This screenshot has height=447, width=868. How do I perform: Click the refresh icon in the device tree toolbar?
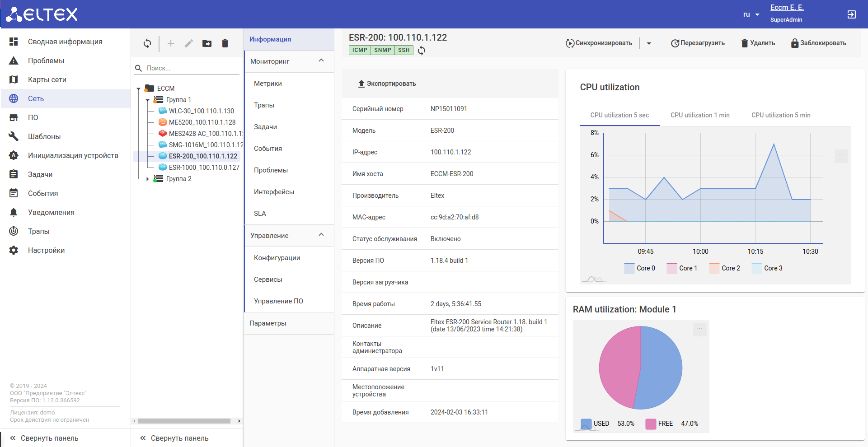point(147,43)
